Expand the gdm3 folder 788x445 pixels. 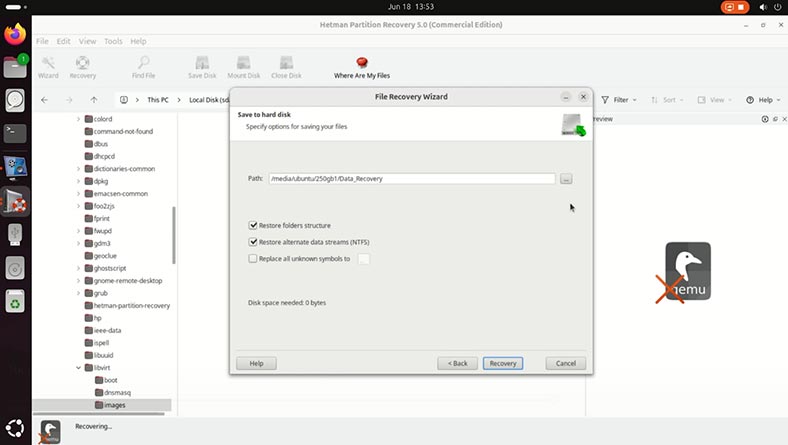click(78, 243)
